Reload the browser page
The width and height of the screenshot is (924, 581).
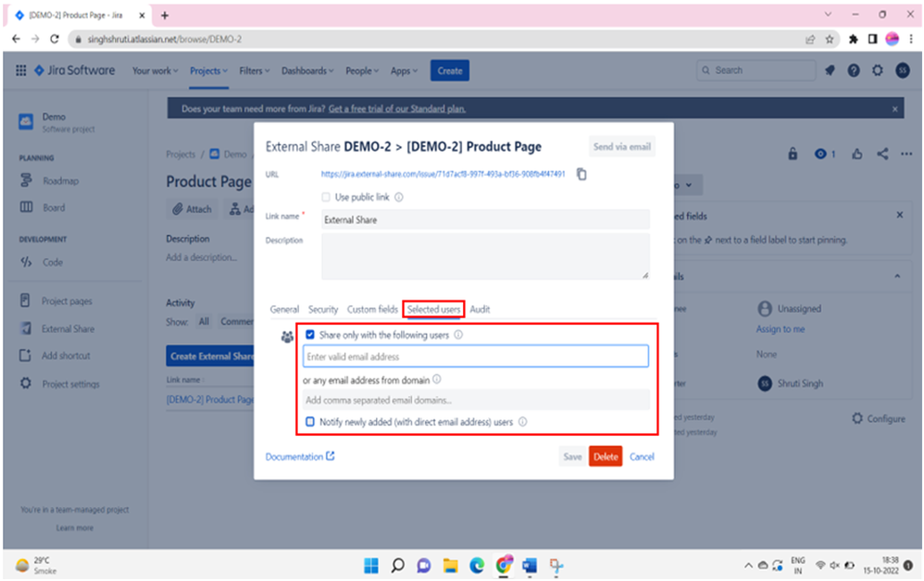point(55,40)
